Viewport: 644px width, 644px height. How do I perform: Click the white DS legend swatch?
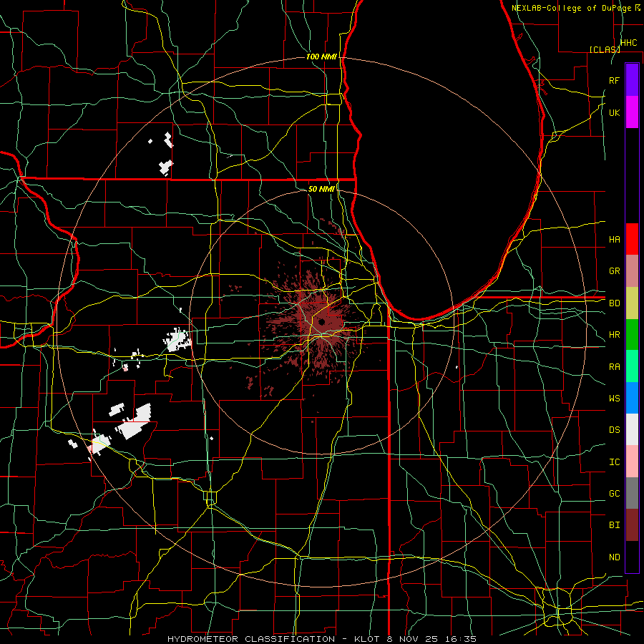pyautogui.click(x=632, y=429)
